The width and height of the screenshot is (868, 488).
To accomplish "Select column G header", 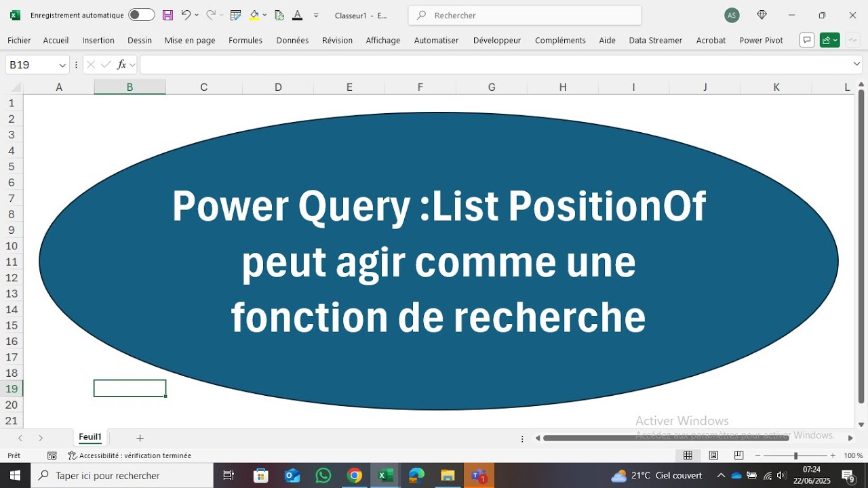I will pyautogui.click(x=492, y=87).
